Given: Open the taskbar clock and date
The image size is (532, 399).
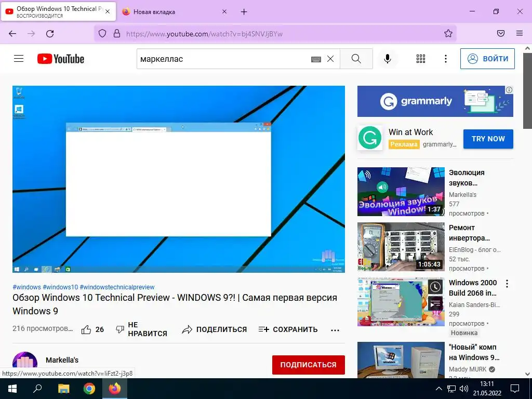Looking at the screenshot, I should tap(487, 389).
